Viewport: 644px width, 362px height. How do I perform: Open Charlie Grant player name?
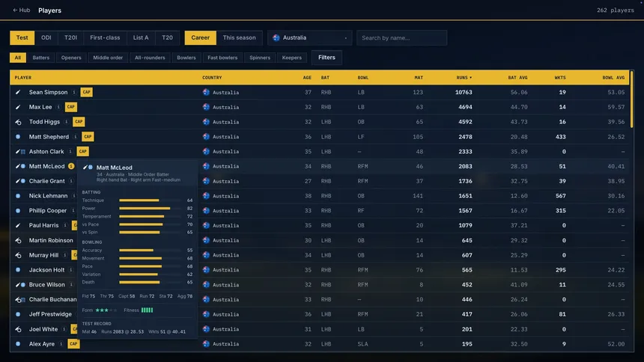[47, 181]
